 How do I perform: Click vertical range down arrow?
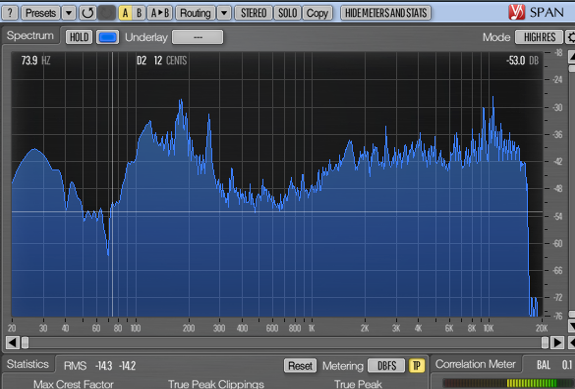click(571, 326)
